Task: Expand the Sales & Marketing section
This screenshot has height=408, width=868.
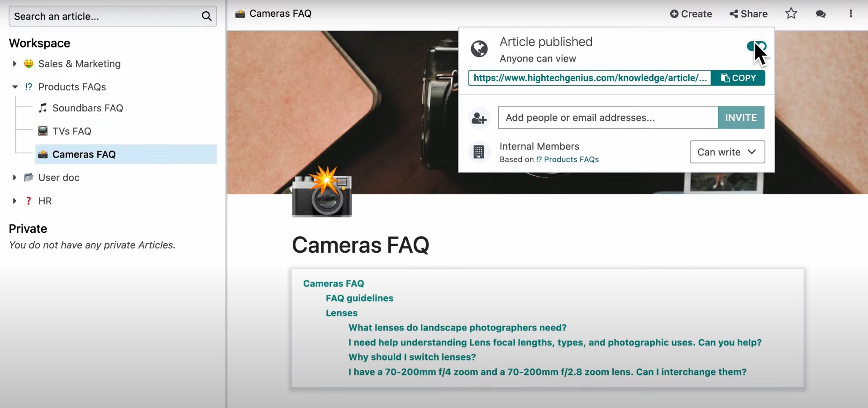Action: [x=14, y=64]
